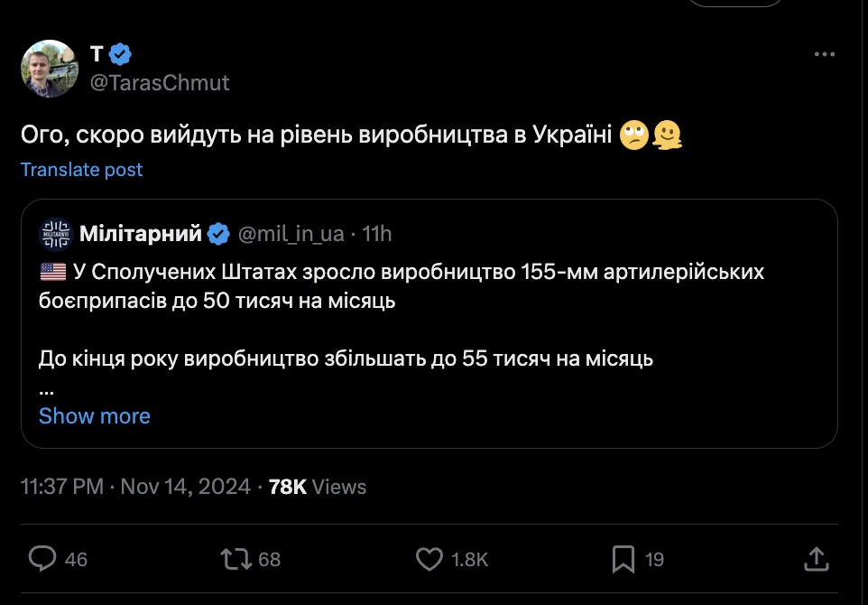Image resolution: width=868 pixels, height=605 pixels.
Task: Open the Мілітарний logo avatar
Action: [x=55, y=234]
